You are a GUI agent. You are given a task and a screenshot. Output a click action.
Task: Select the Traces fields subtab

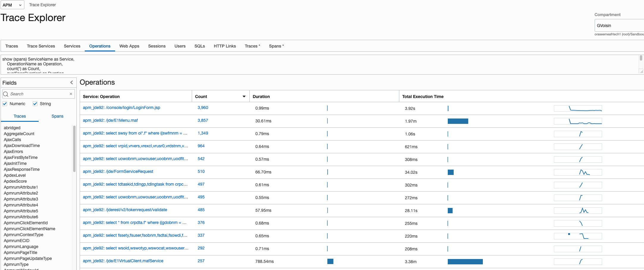click(20, 116)
